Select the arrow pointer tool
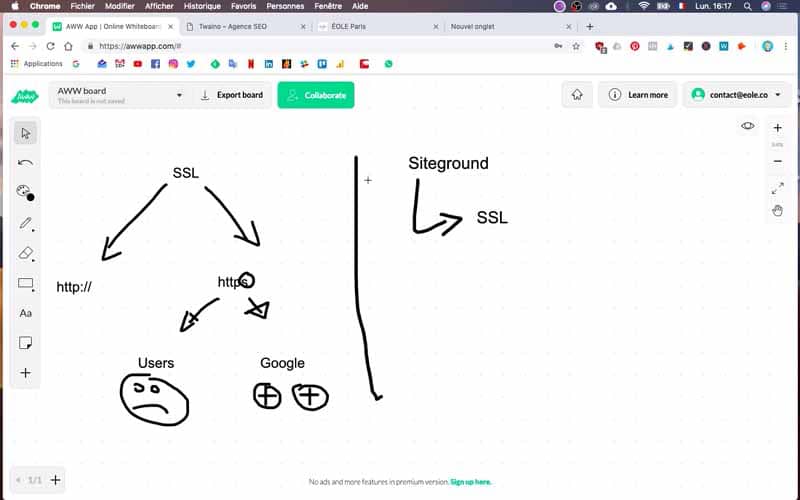800x500 pixels. click(x=25, y=134)
